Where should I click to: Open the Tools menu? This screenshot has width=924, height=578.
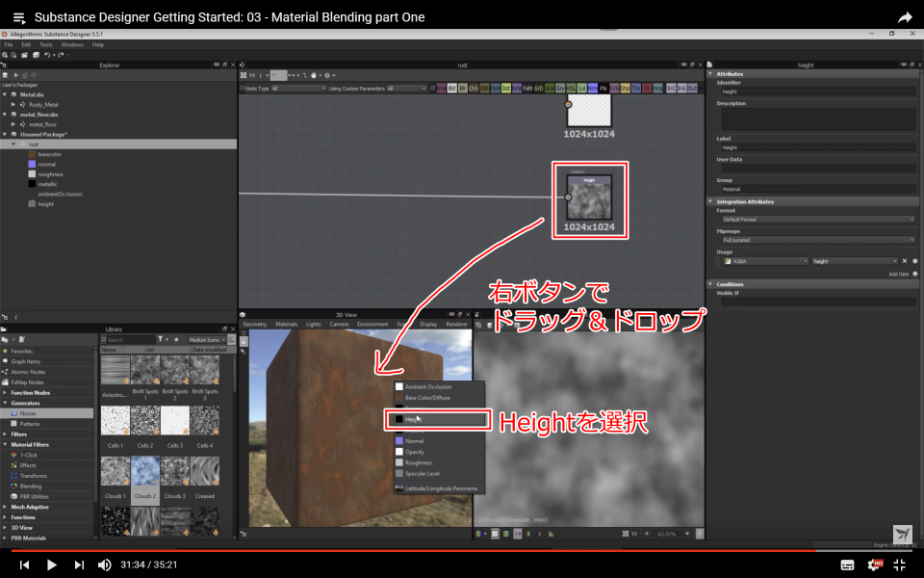point(46,45)
